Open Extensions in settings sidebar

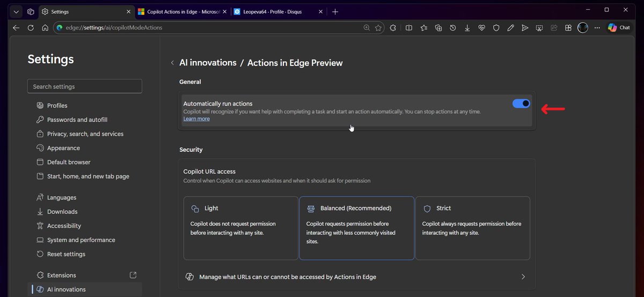(85, 275)
